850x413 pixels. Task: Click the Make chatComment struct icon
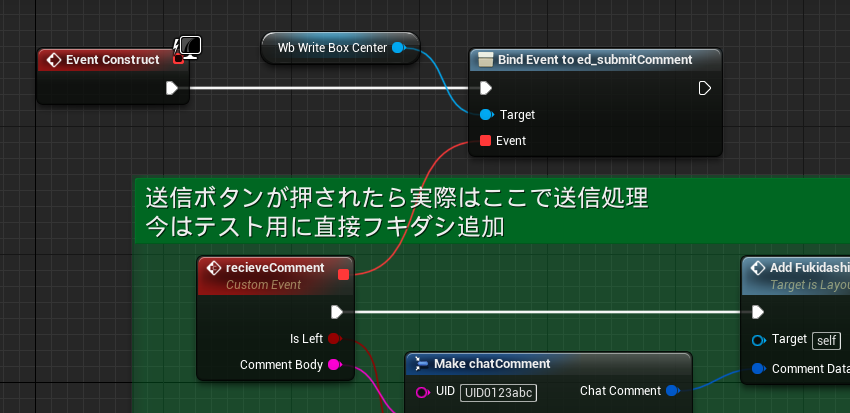pyautogui.click(x=422, y=363)
